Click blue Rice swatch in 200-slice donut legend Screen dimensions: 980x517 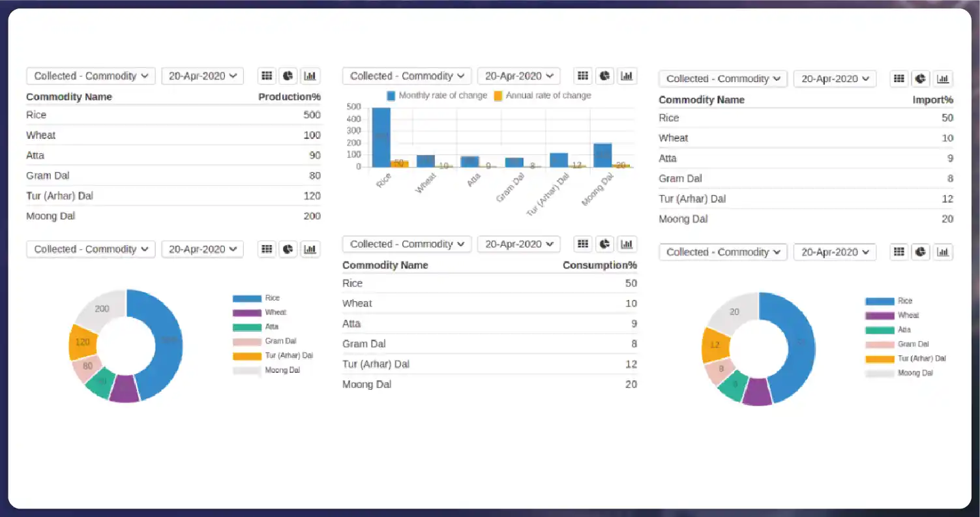point(247,299)
